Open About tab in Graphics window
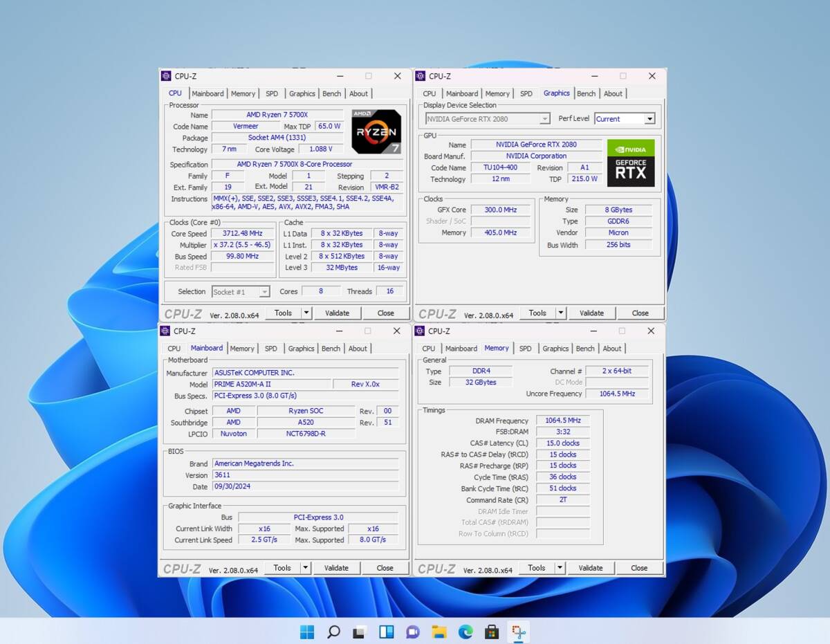This screenshot has width=830, height=644. tap(613, 93)
